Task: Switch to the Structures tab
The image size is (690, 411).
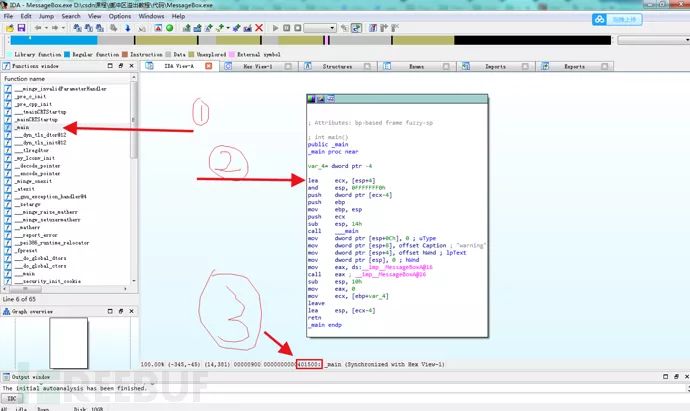Action: point(337,66)
